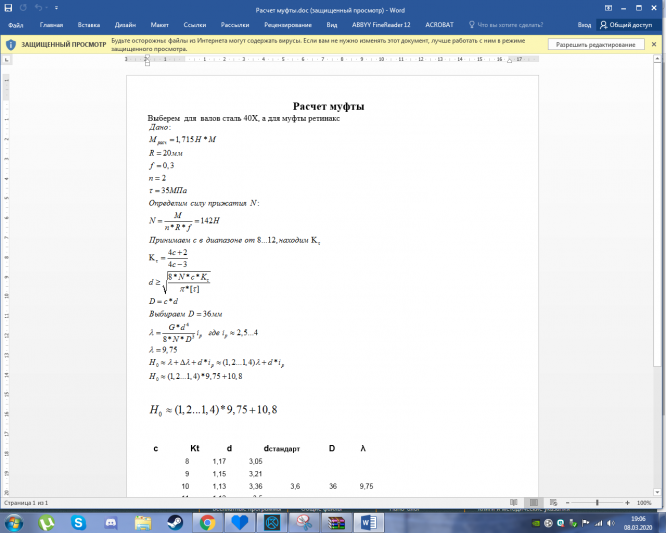Open the ABBYY FineReader 12 tab

(381, 25)
